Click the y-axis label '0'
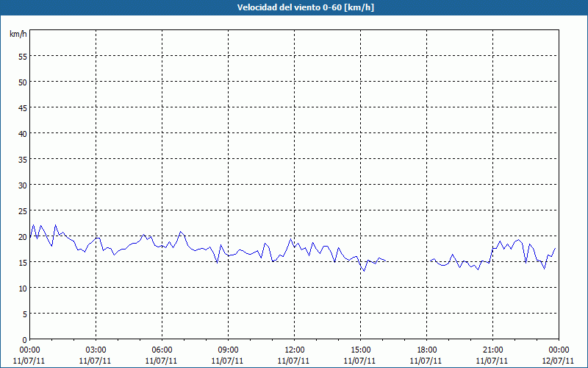The image size is (588, 368). 25,340
